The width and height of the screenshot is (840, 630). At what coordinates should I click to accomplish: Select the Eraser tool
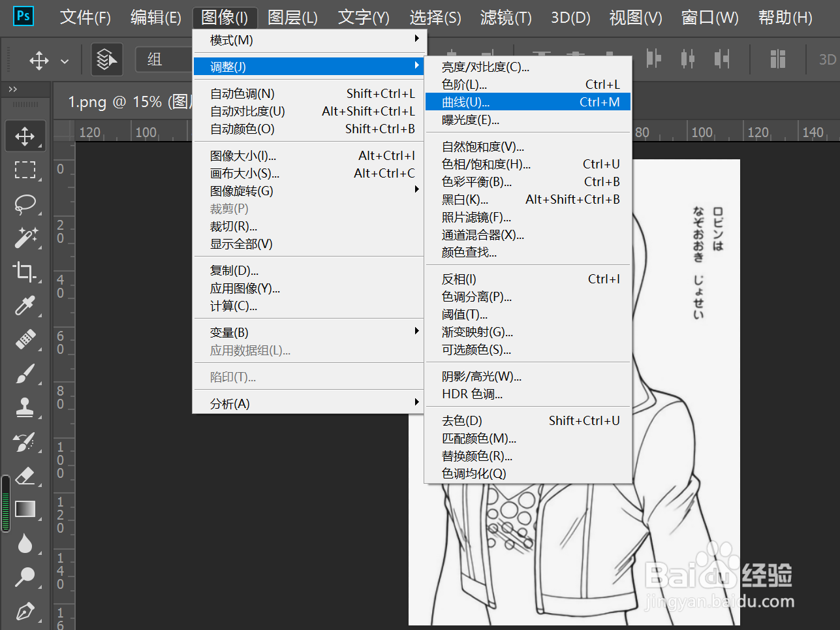click(25, 477)
